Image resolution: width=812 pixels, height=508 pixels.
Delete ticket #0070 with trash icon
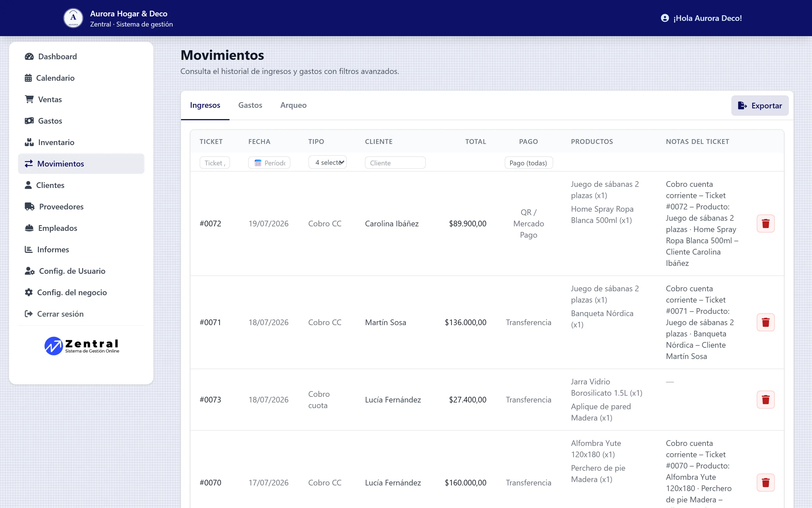click(765, 483)
